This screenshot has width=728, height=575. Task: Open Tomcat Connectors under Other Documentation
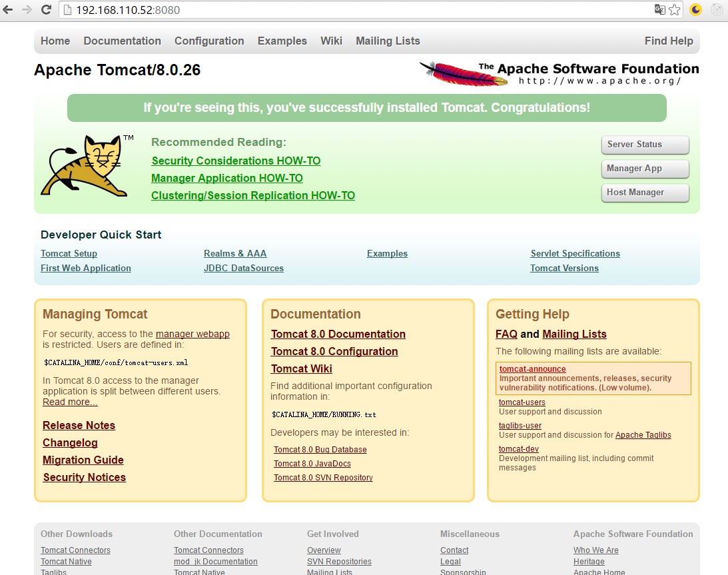208,550
